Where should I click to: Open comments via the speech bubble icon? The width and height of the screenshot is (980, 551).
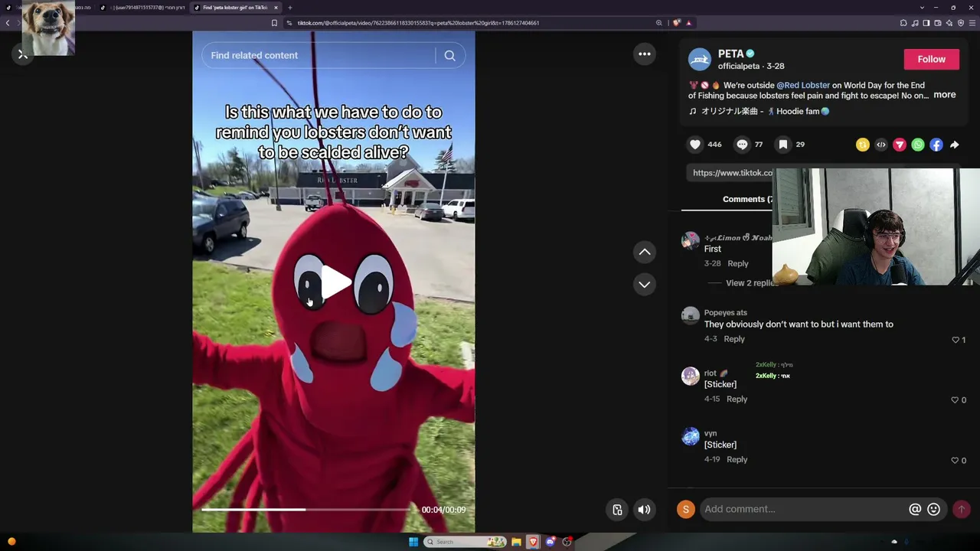tap(742, 144)
